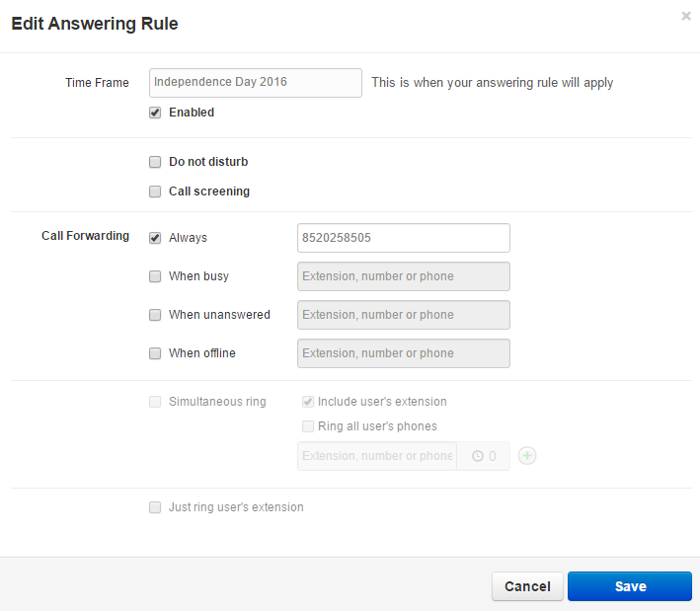Select the Simultaneous ring checkbox

tap(155, 402)
